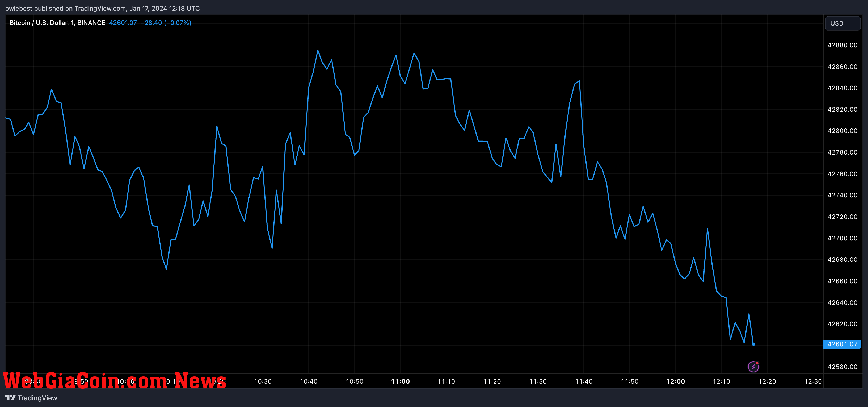Click the Bitcoin / U.S. Dollar symbol title
Image resolution: width=868 pixels, height=407 pixels.
(x=57, y=23)
